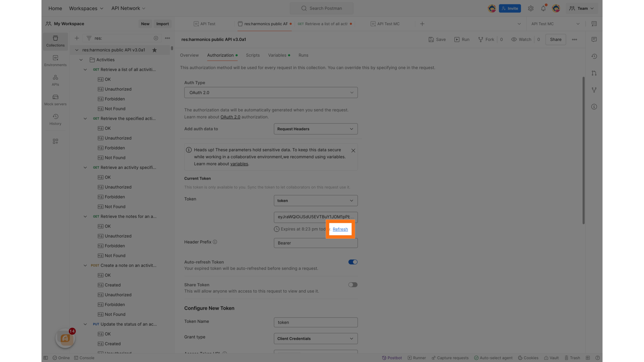Click the plus icon to create a collection
The width and height of the screenshot is (644, 362).
[x=77, y=38]
